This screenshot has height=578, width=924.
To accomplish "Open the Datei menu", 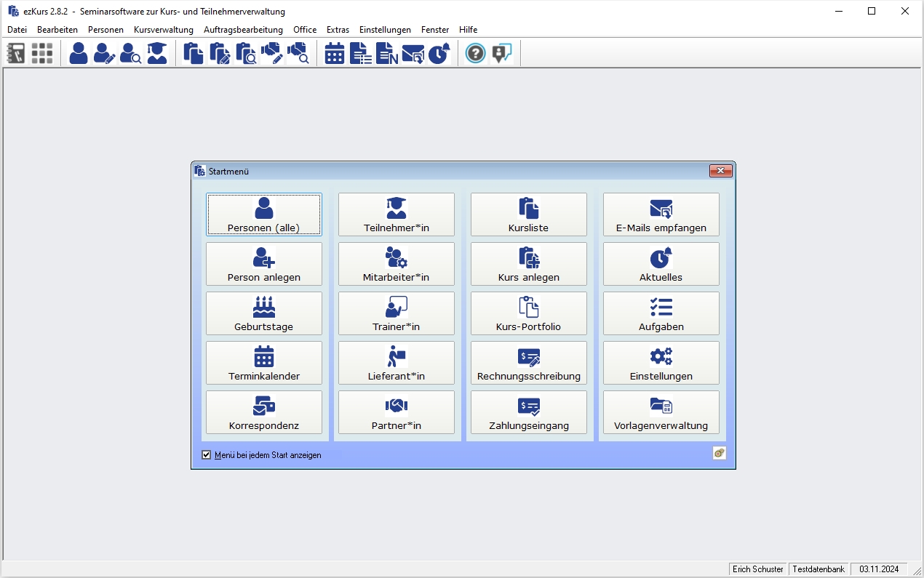I will [x=17, y=30].
